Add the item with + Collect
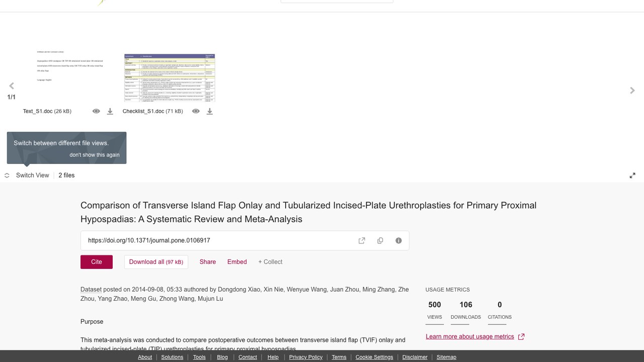This screenshot has height=362, width=644. click(x=270, y=262)
